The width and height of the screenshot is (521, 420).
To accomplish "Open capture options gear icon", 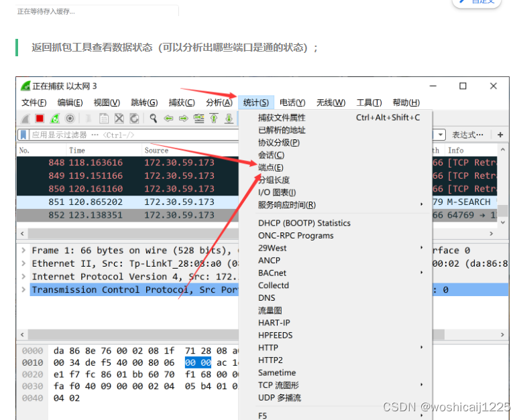I will click(x=70, y=119).
